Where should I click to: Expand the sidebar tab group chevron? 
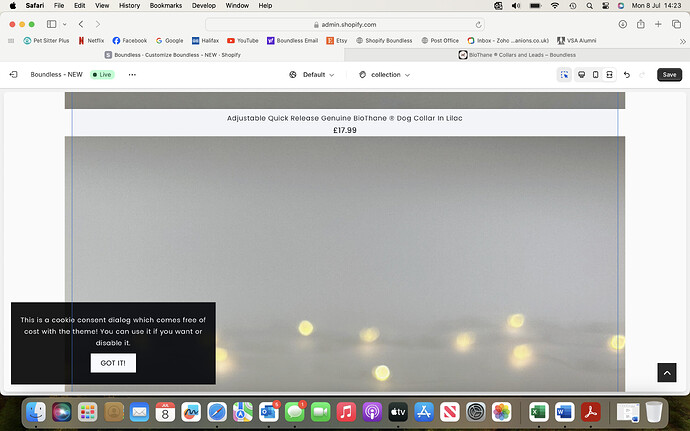[65, 24]
